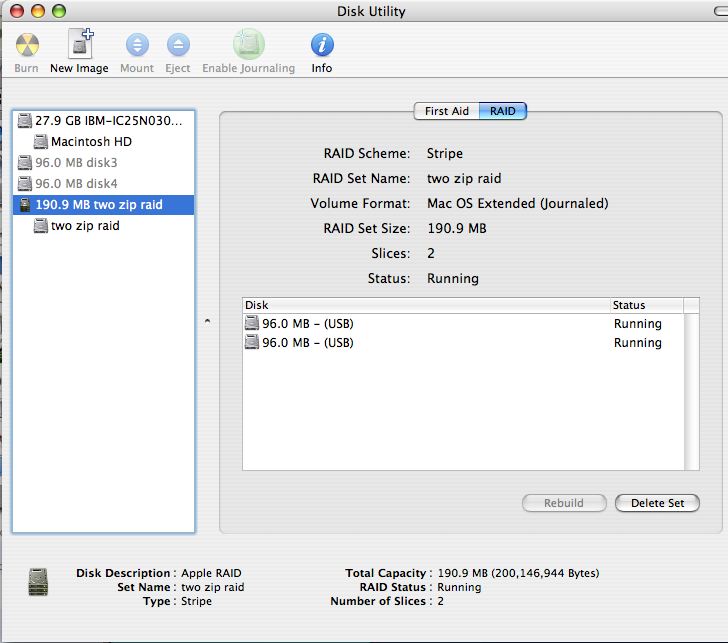Image resolution: width=728 pixels, height=643 pixels.
Task: Select the two zip raid volume
Action: [84, 226]
